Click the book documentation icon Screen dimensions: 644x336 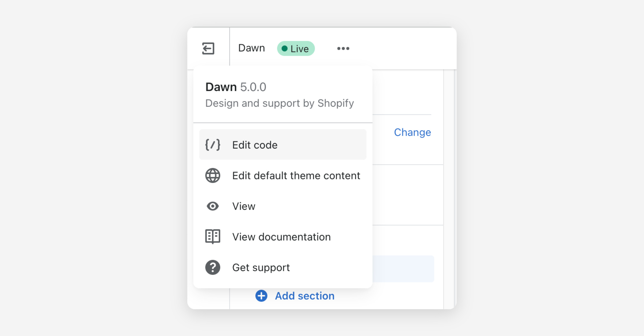click(x=213, y=237)
